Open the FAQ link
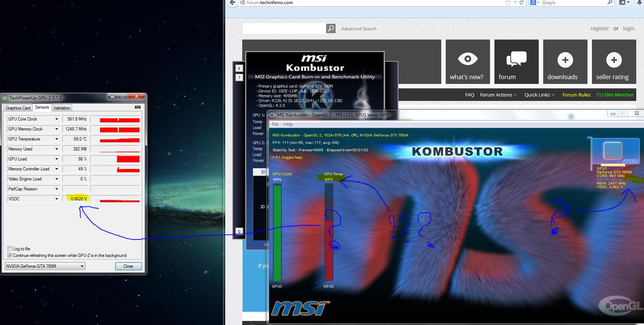644x325 pixels. 470,95
